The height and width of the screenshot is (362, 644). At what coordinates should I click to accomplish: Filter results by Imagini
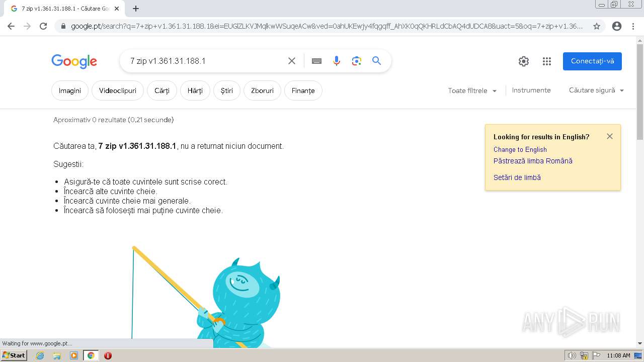(70, 90)
